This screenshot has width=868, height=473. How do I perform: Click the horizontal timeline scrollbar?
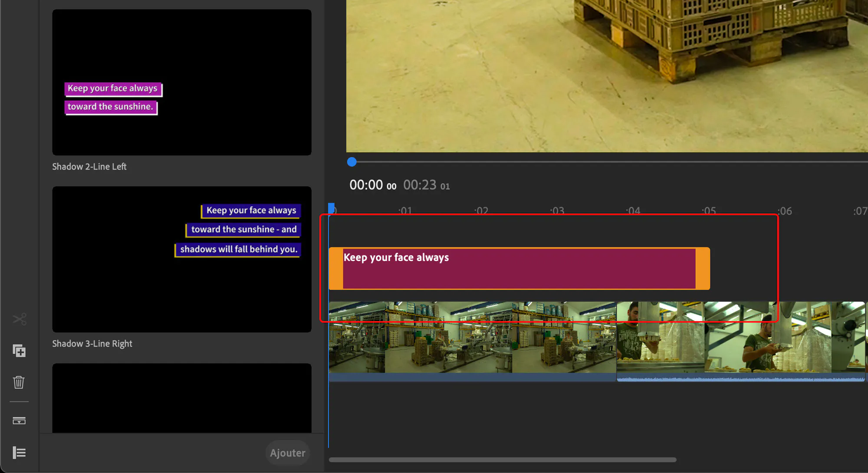502,460
